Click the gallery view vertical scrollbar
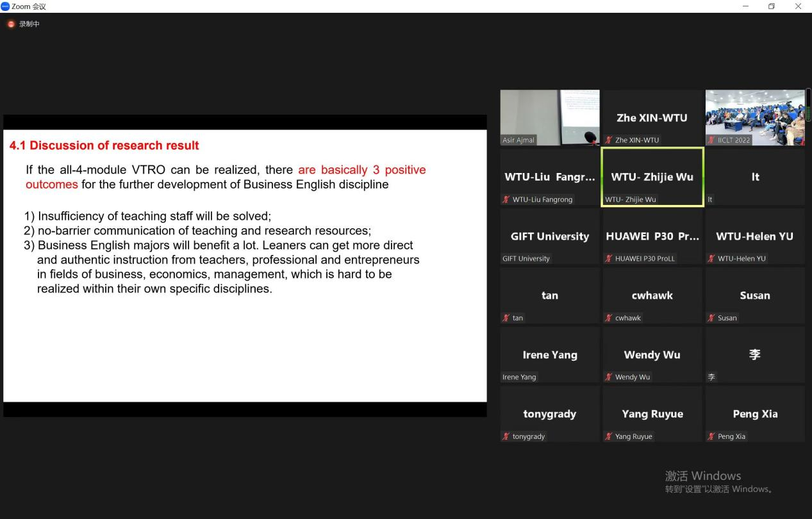 click(x=808, y=106)
